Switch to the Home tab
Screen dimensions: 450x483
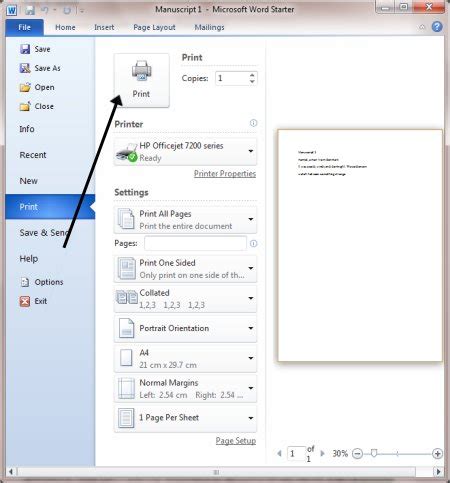65,27
